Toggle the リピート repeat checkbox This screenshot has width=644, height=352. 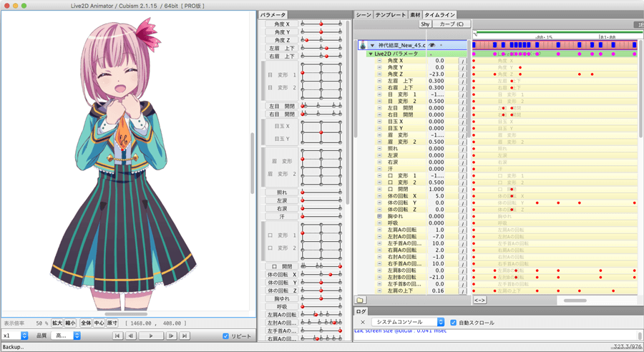pyautogui.click(x=225, y=336)
